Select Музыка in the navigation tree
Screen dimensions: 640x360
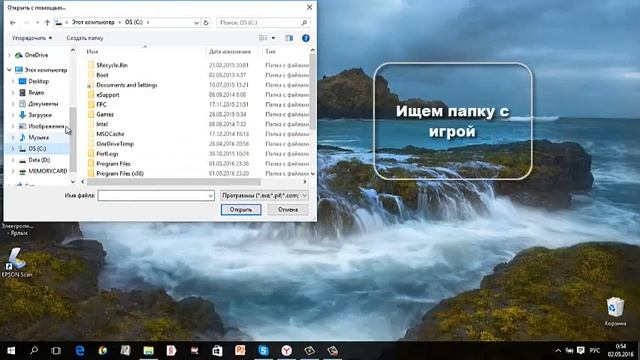coord(38,138)
